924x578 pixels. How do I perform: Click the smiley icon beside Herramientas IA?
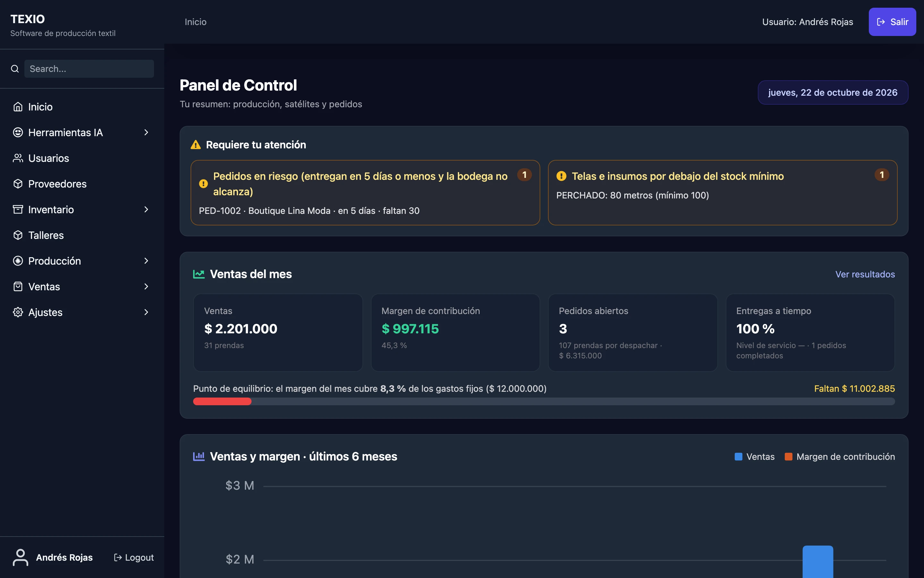click(18, 132)
